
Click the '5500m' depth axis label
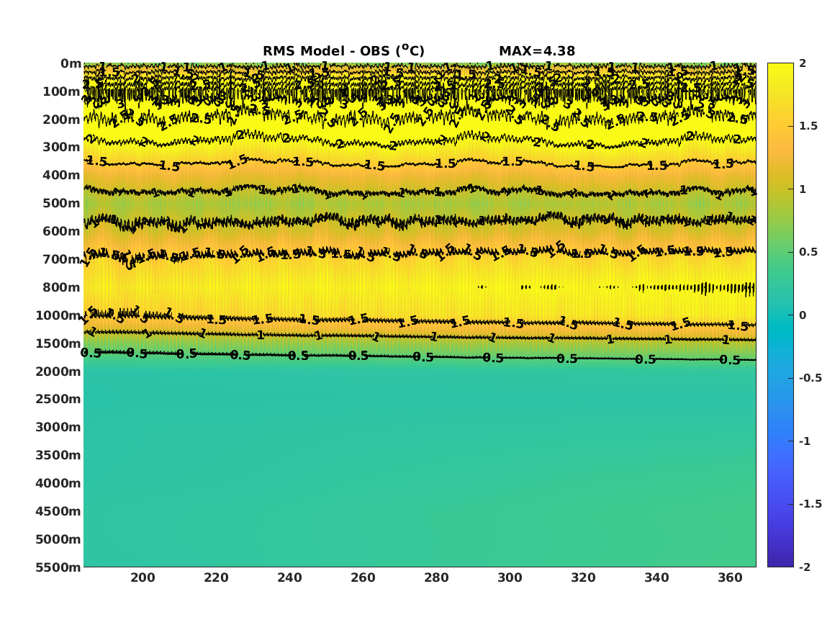click(58, 567)
